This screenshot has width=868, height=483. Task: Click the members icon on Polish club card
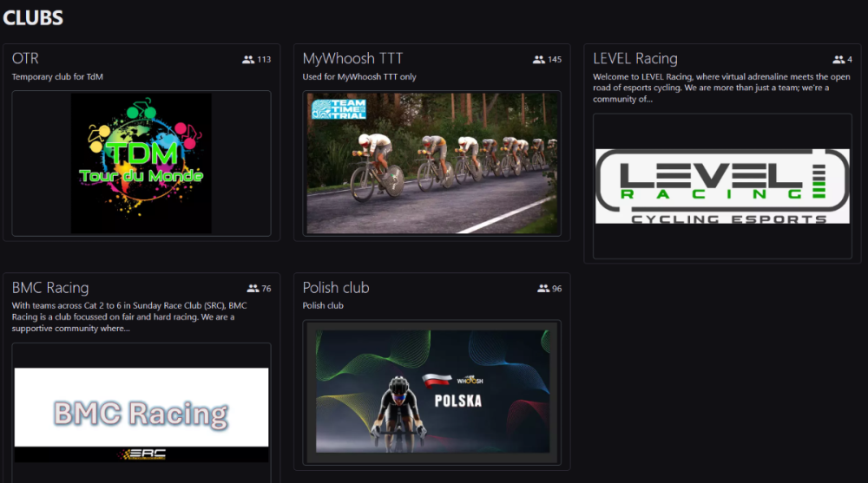click(x=543, y=289)
